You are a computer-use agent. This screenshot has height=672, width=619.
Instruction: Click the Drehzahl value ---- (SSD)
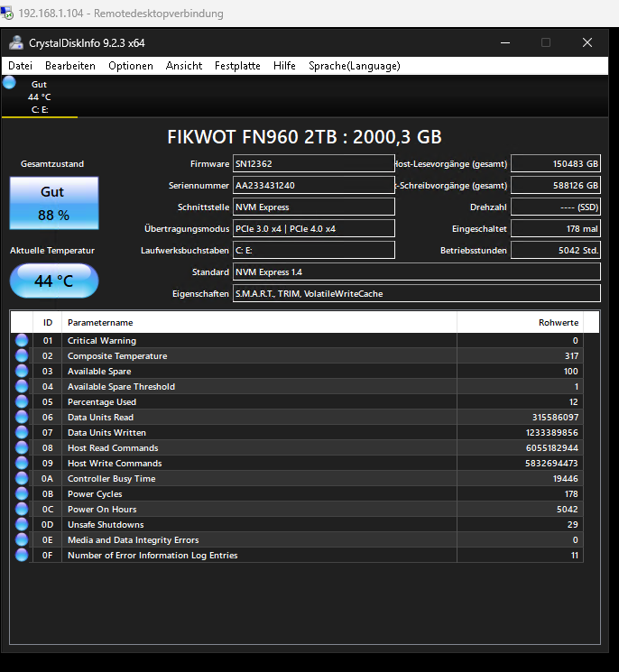(556, 207)
